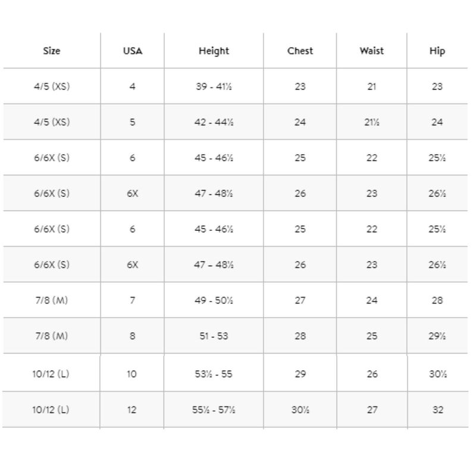Select the waist 21½ cell
The width and height of the screenshot is (476, 476).
coord(371,122)
